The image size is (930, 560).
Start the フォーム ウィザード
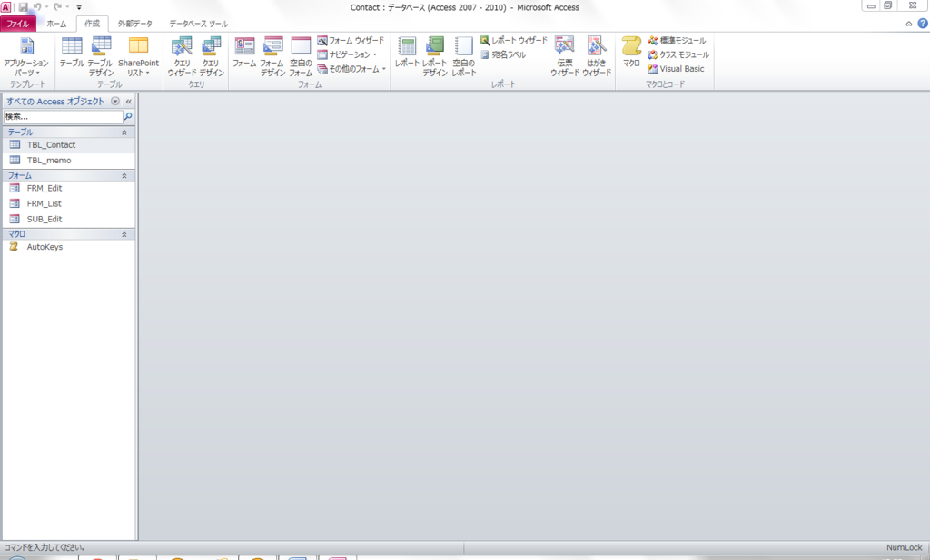[351, 40]
